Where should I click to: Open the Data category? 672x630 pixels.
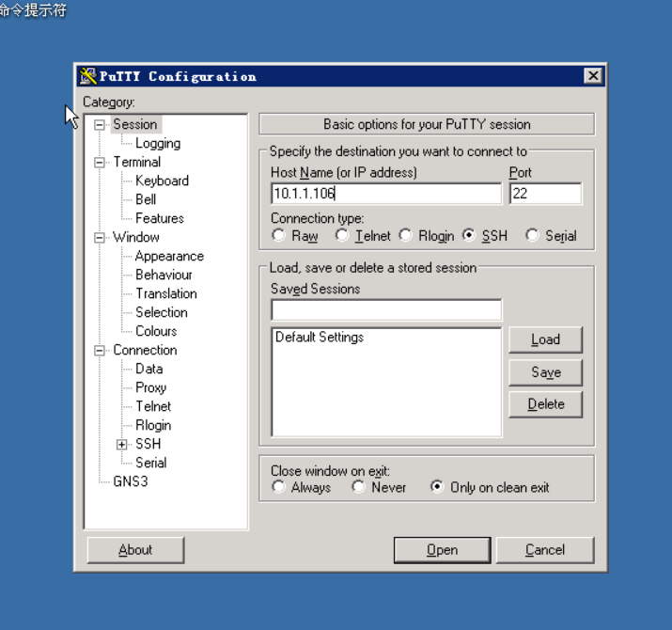click(149, 369)
